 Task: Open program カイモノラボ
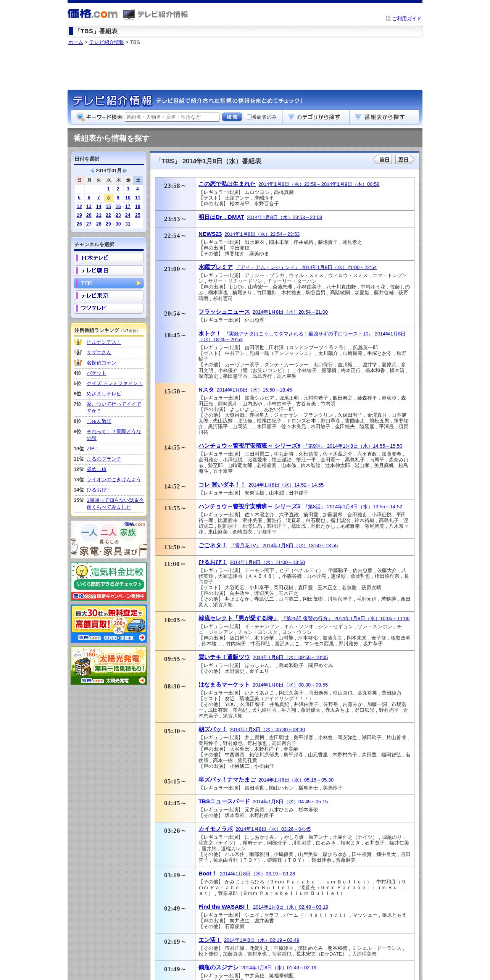click(216, 829)
